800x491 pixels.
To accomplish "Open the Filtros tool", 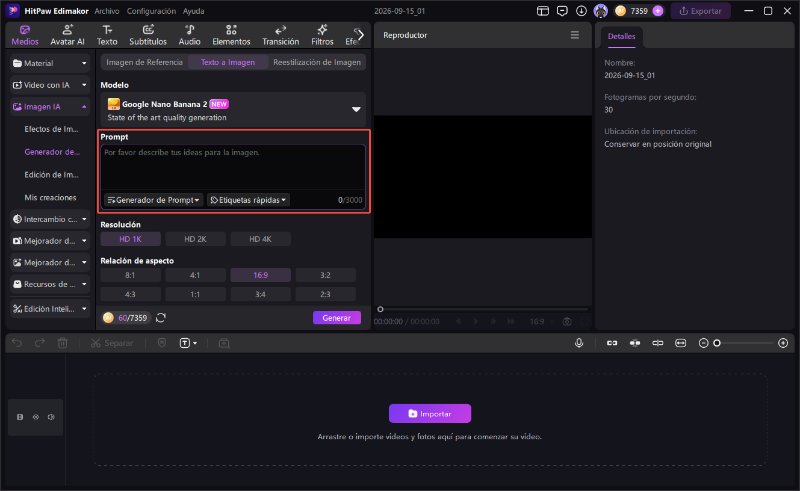I will [x=322, y=35].
